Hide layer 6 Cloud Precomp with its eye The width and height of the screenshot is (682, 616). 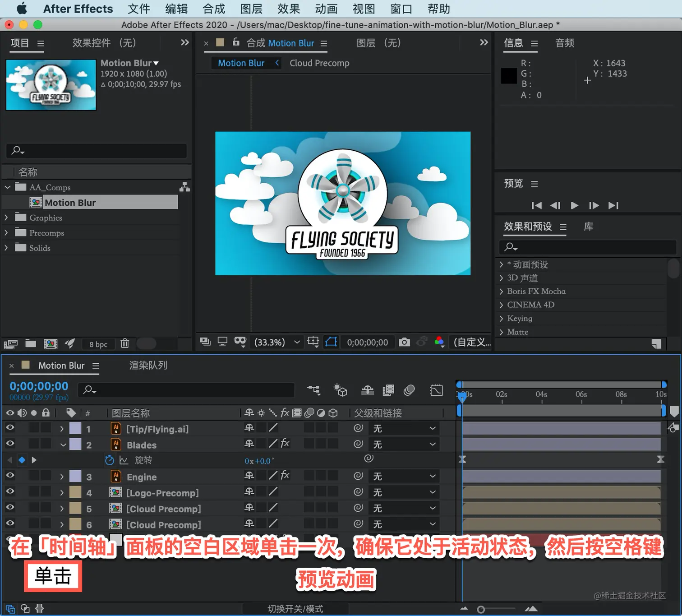tap(10, 523)
